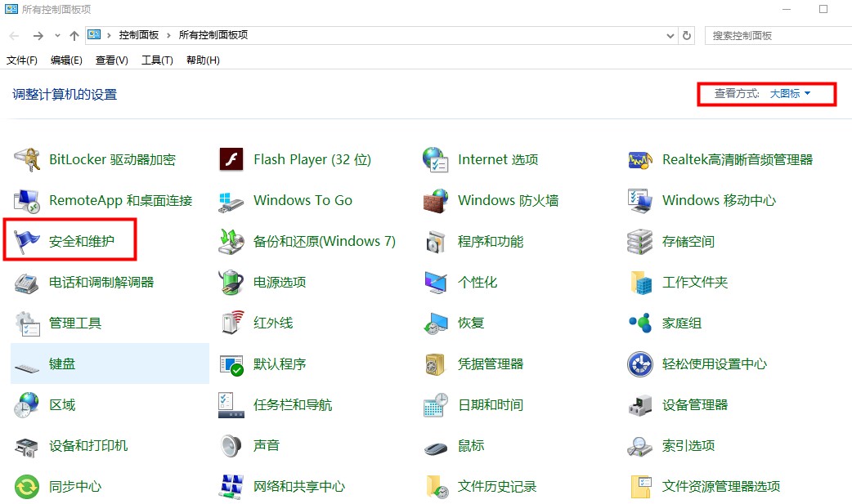Open 默认程序 icon
852x504 pixels.
coord(231,365)
